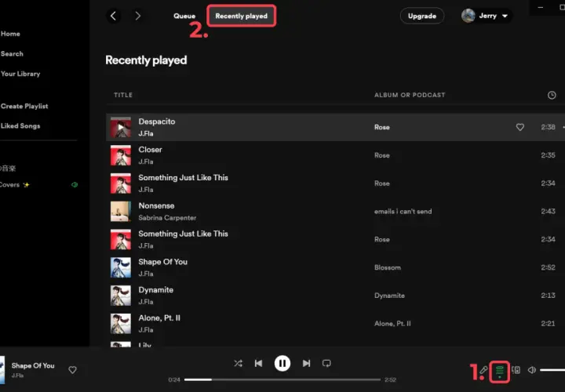Go back with the left arrow
The image size is (565, 392).
[x=114, y=16]
